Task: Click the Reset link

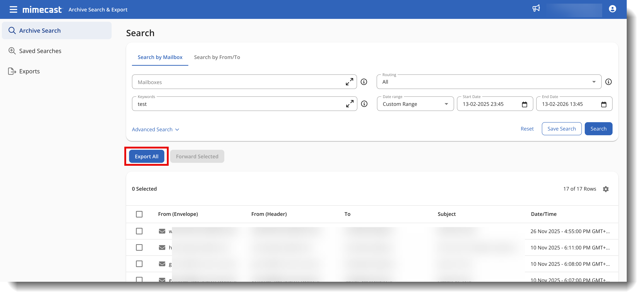Action: point(527,129)
